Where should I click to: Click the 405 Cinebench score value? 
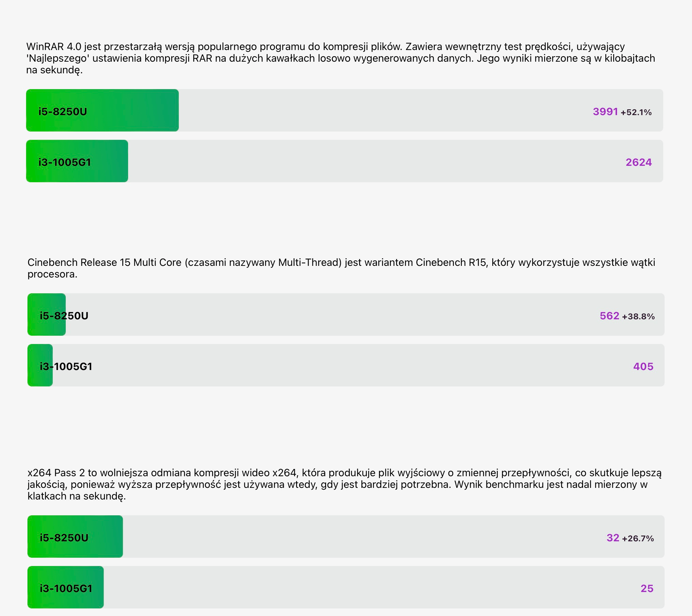tap(643, 366)
